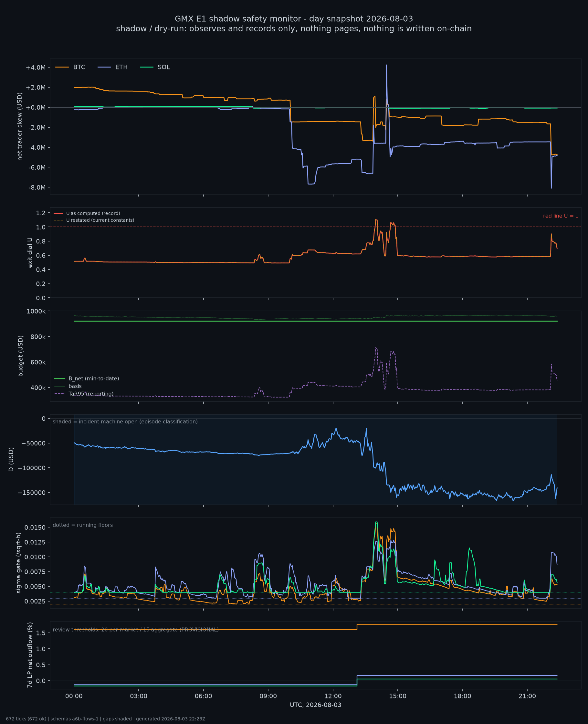Click the SOL legend entry
Viewport: 588px width, 724px height.
(x=155, y=67)
